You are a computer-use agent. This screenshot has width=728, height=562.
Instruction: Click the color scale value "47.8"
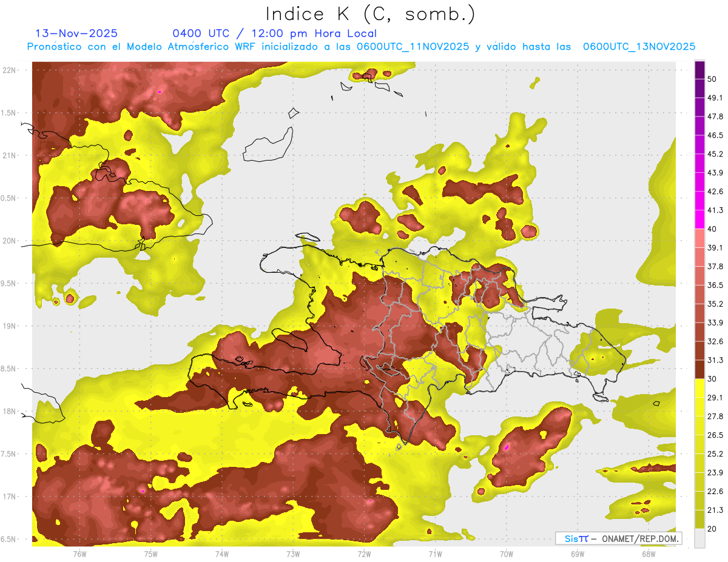pos(716,116)
